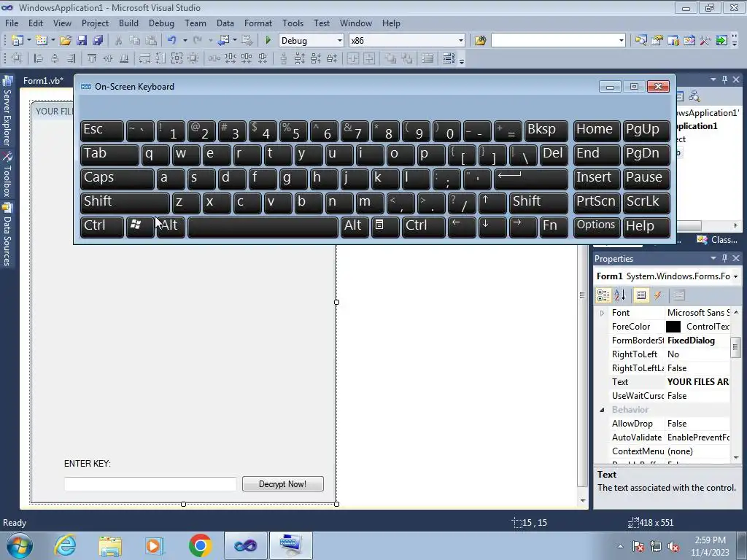Open the Debug configuration dropdown
The width and height of the screenshot is (747, 560).
tap(339, 41)
